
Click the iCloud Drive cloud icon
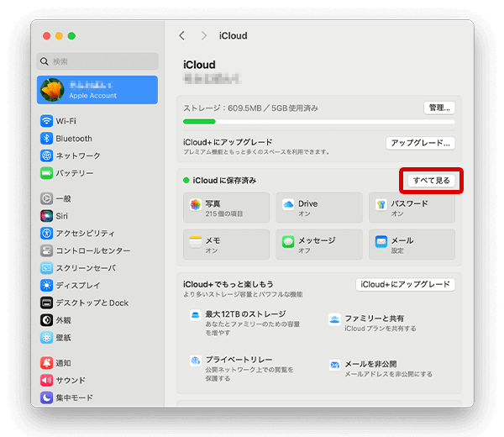[288, 204]
